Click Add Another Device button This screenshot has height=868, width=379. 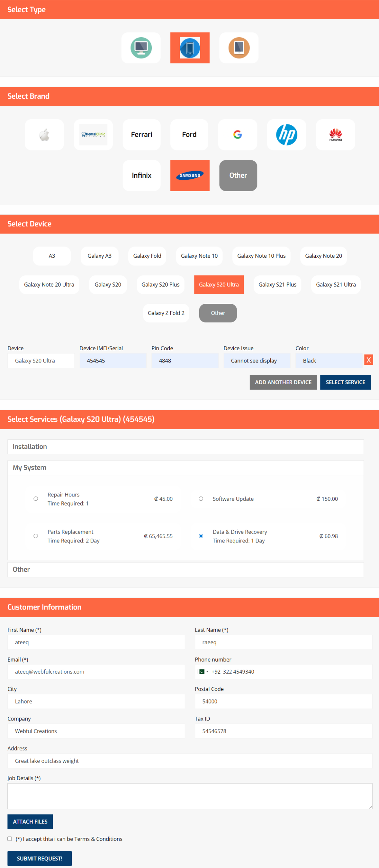click(283, 382)
